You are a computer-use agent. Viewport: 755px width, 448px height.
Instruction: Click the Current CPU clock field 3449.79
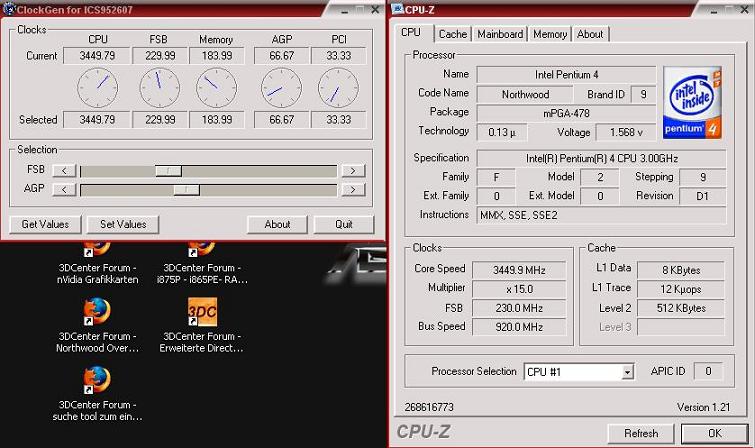tap(97, 56)
